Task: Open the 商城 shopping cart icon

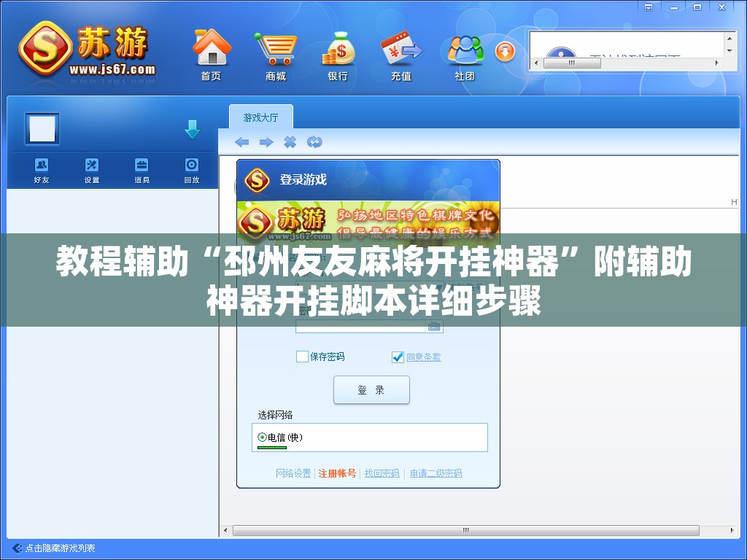Action: coord(275,55)
